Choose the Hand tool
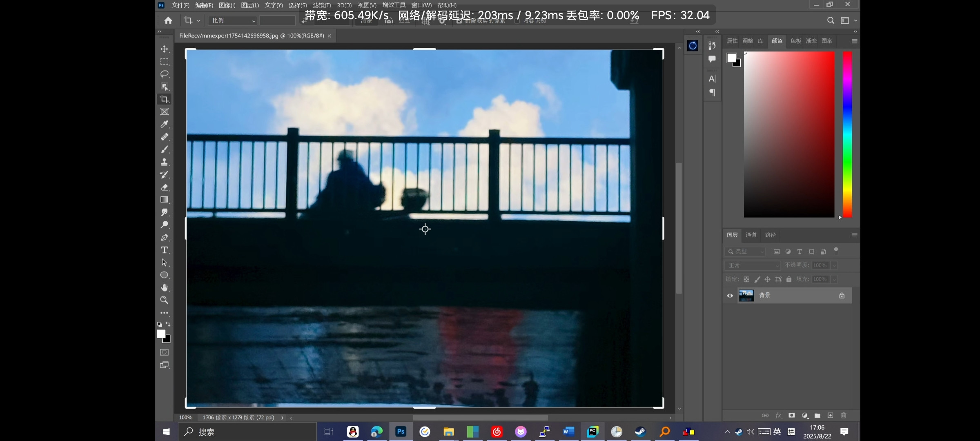The height and width of the screenshot is (441, 980). click(x=165, y=287)
